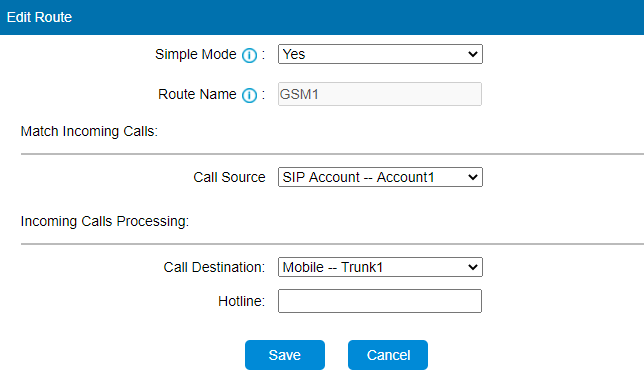Open the Simple Mode dropdown
The height and width of the screenshot is (378, 644).
click(380, 54)
